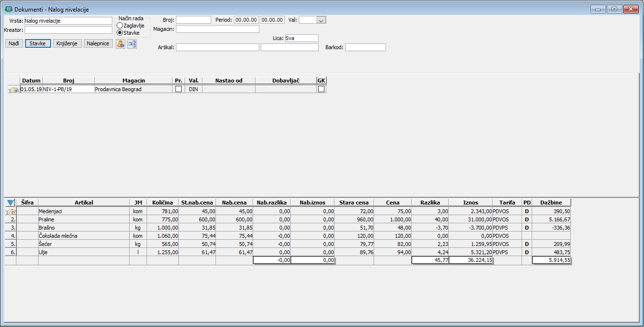The height and width of the screenshot is (327, 644).
Task: Click the Iznos column header
Action: tap(470, 203)
